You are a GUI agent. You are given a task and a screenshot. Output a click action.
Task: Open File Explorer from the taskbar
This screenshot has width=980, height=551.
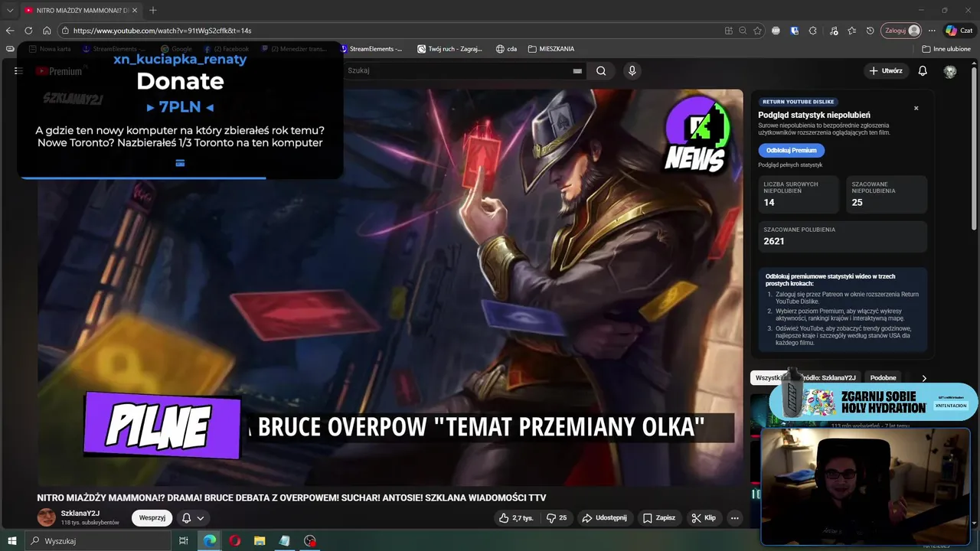(260, 541)
